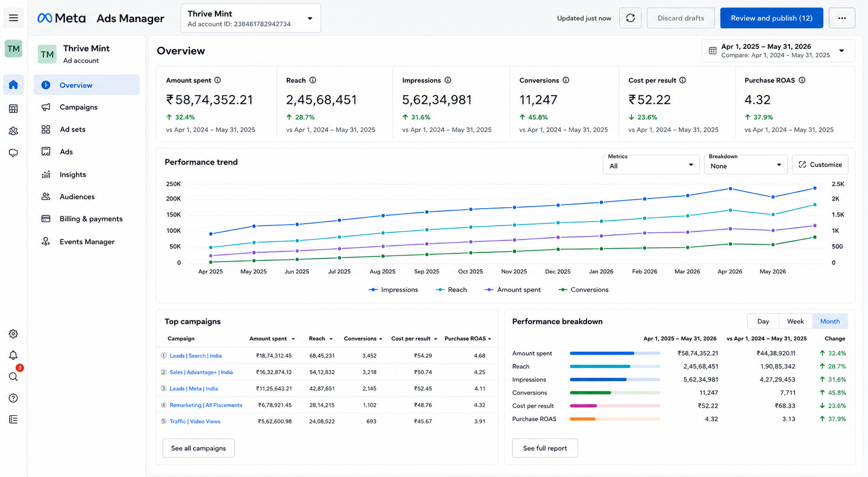The height and width of the screenshot is (477, 868).
Task: Show info icon next to Conversions
Action: coord(566,80)
